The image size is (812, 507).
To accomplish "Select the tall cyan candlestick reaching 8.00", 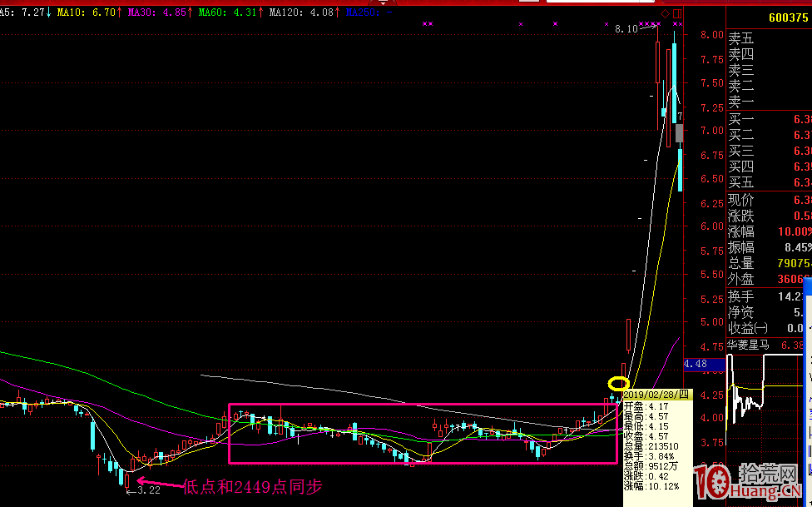I will click(674, 83).
